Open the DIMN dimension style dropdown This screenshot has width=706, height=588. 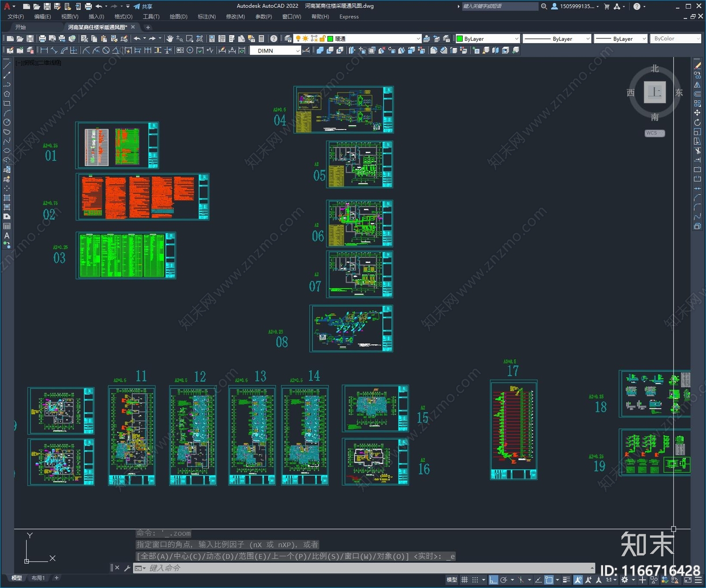point(297,51)
